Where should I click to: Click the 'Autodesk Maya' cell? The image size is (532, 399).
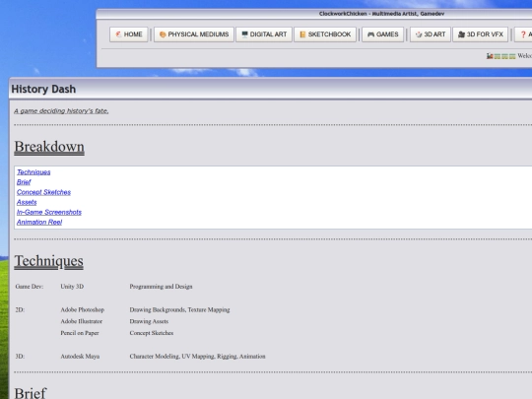tap(80, 357)
